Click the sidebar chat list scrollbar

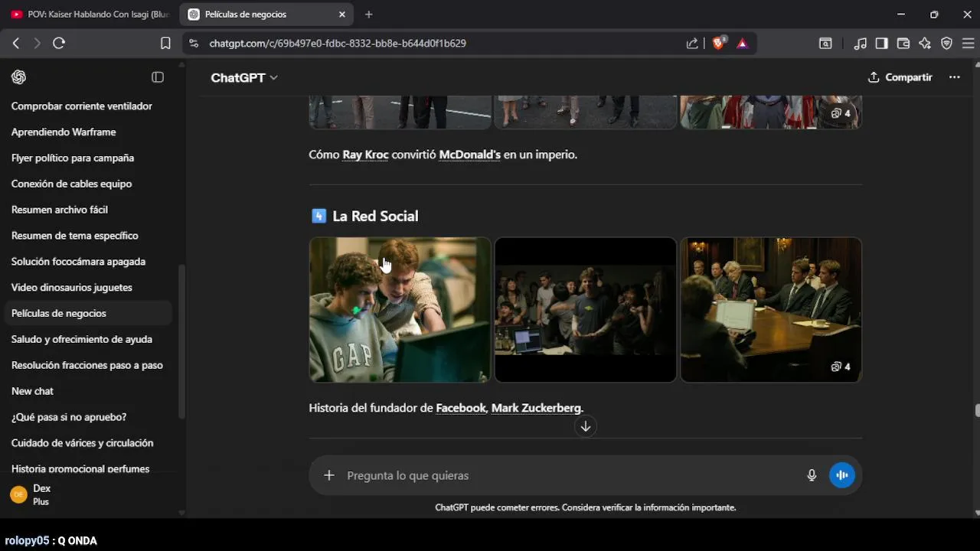tap(181, 341)
